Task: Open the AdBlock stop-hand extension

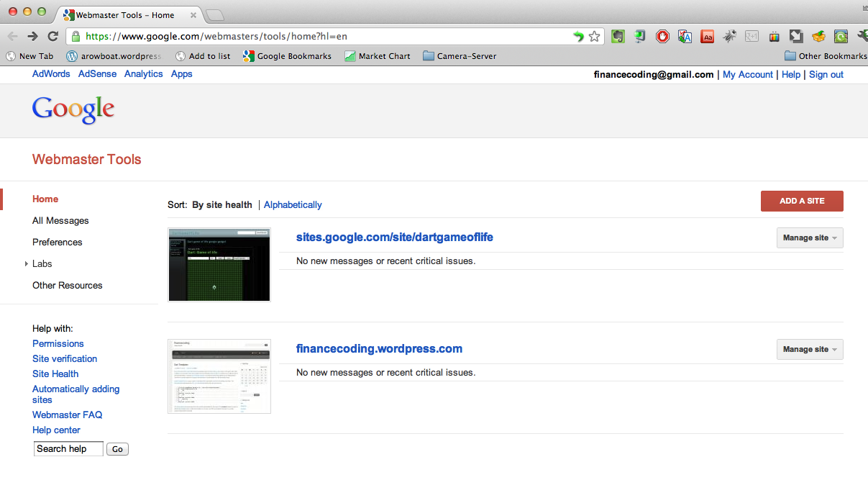Action: pyautogui.click(x=662, y=36)
